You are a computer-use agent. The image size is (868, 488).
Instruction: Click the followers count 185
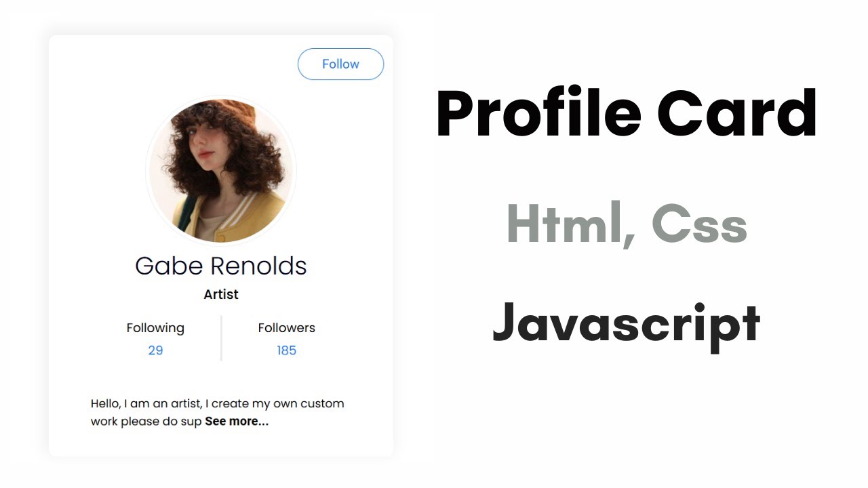point(286,350)
